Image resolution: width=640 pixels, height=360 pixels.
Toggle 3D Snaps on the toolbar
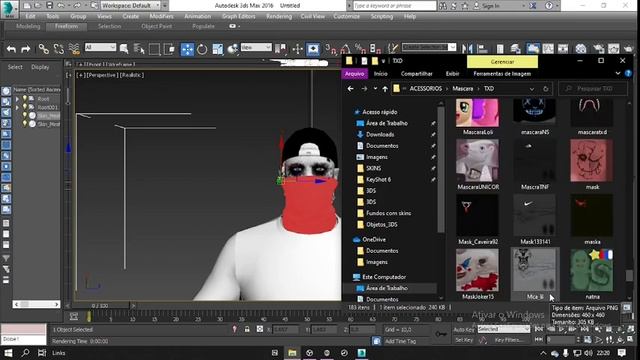(x=330, y=49)
